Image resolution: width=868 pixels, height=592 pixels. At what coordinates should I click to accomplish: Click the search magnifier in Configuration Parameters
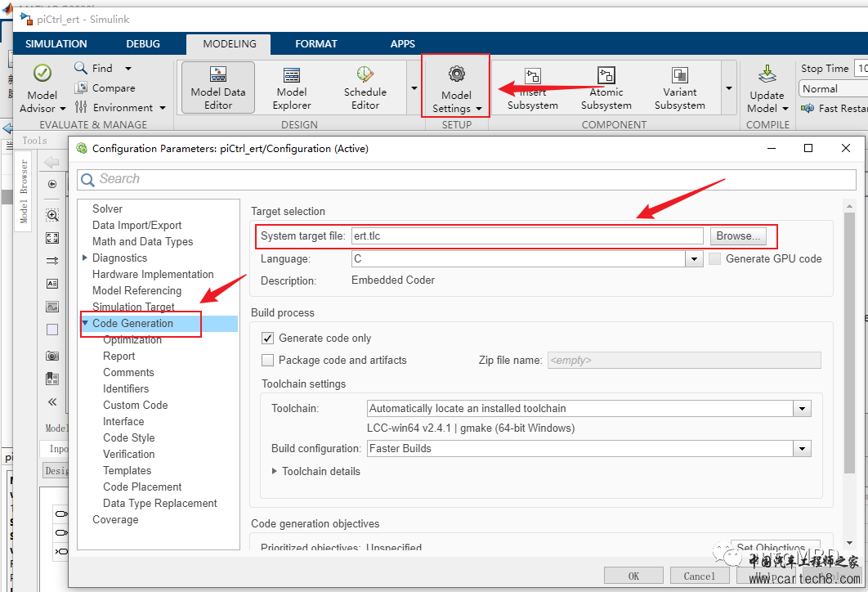(x=87, y=179)
